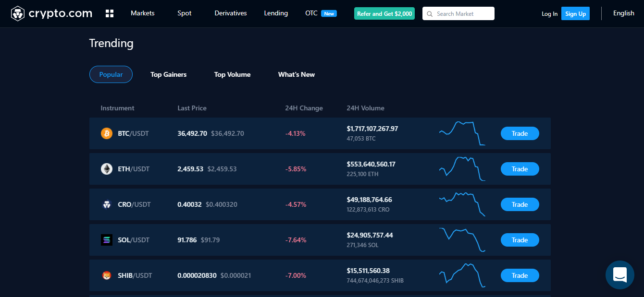Switch to the Top Gainers tab
Screen dimensions: 644x297
pos(169,74)
